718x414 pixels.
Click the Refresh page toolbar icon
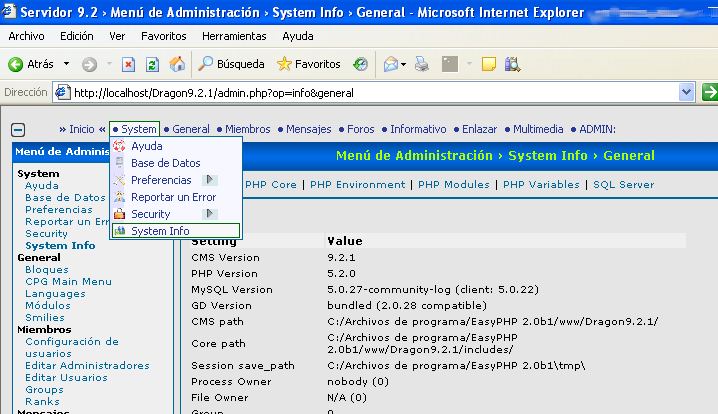coord(153,64)
